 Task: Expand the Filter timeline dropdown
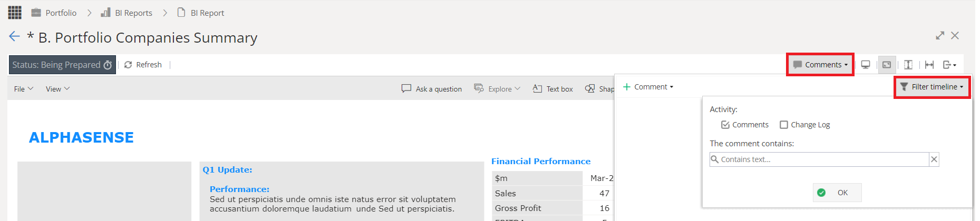(x=932, y=87)
